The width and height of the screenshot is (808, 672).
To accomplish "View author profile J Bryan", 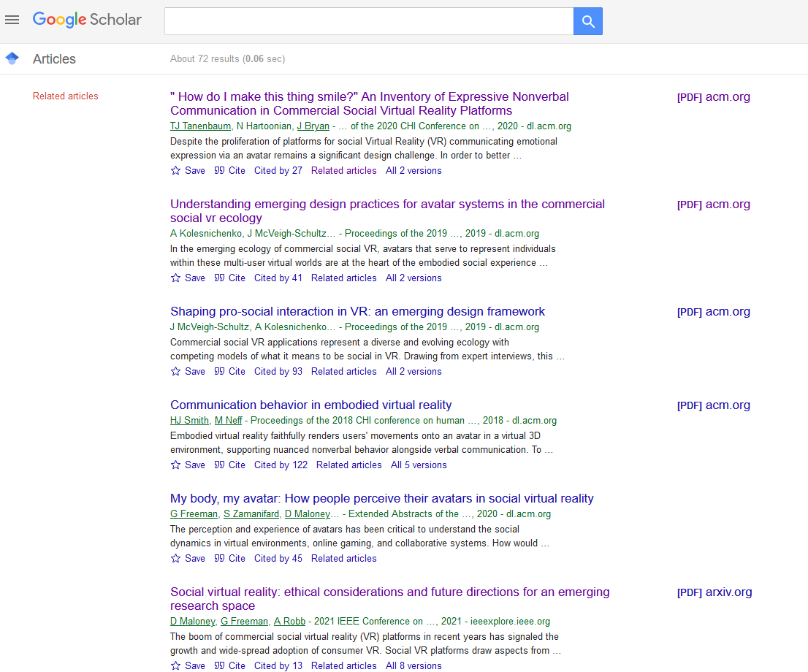I will click(x=313, y=126).
